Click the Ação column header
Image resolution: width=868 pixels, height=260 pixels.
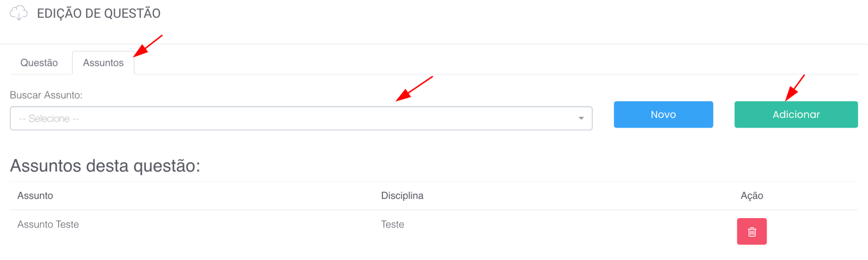coord(751,195)
